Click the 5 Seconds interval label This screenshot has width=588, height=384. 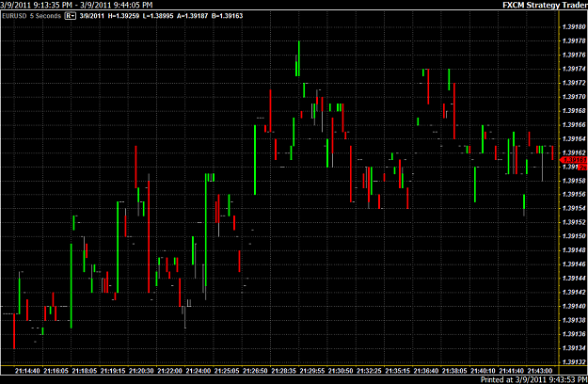(x=45, y=16)
